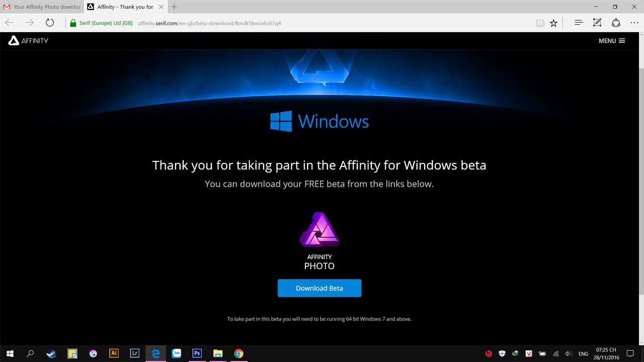Viewport: 644px width, 362px height.
Task: Open the More actions (...) menu
Action: 634,23
